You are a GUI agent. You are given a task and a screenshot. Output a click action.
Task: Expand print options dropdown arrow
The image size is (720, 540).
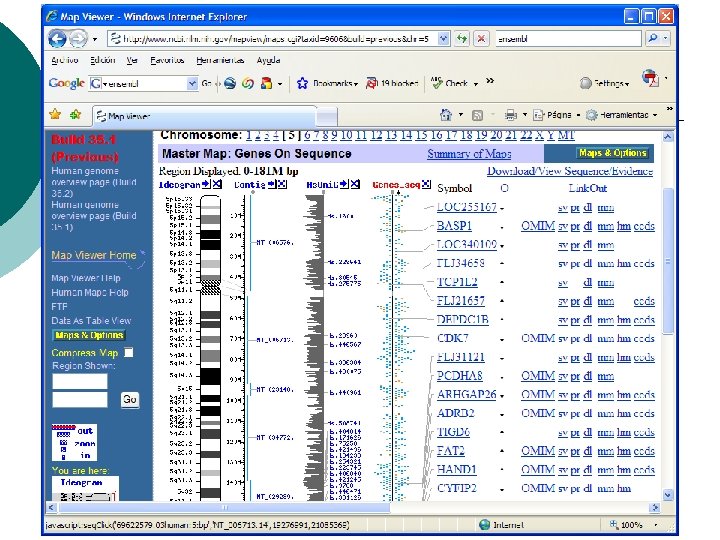click(525, 115)
